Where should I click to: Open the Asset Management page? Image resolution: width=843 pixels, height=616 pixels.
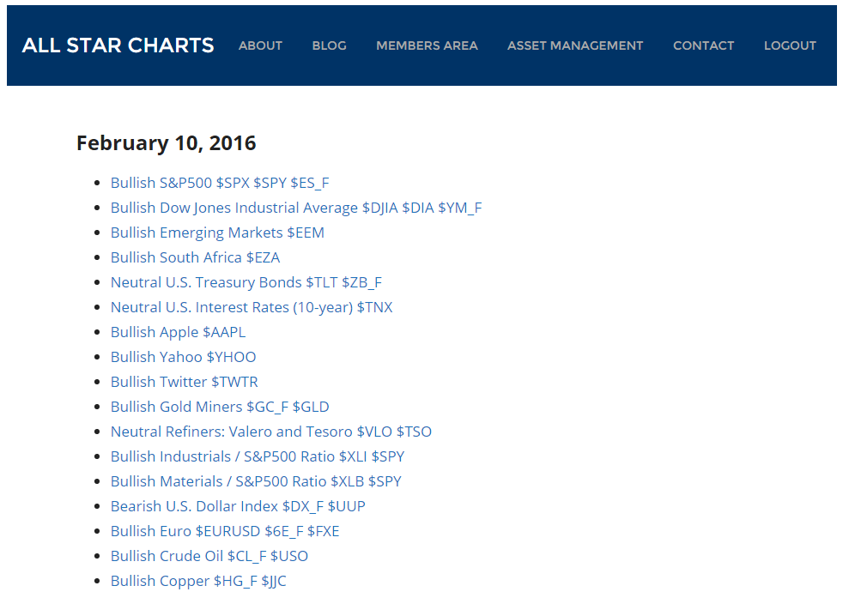click(575, 45)
